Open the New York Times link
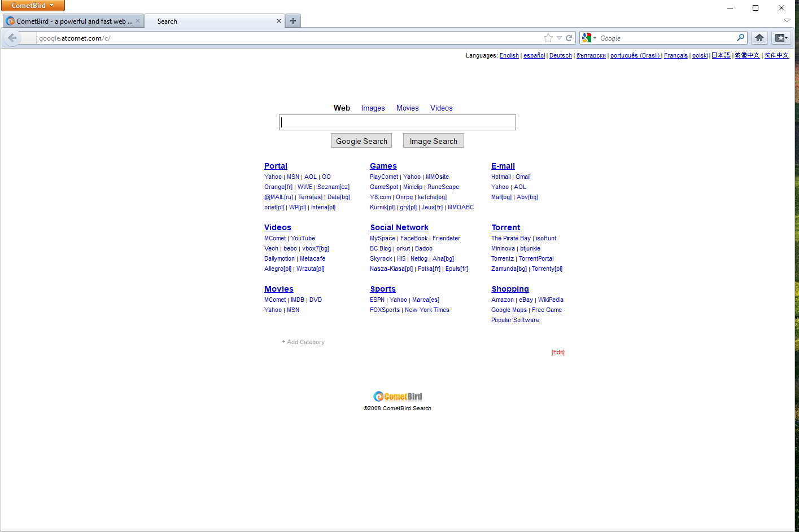Viewport: 799px width, 532px height. point(427,310)
